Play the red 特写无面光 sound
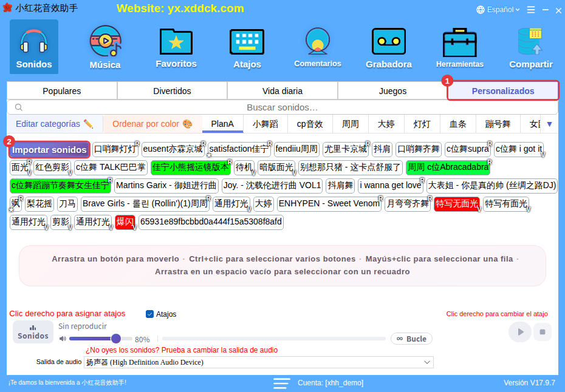 click(456, 204)
